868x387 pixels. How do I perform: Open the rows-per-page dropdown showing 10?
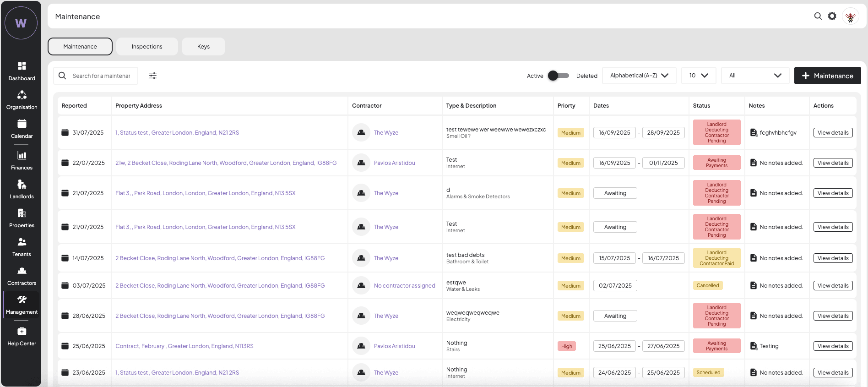click(698, 76)
